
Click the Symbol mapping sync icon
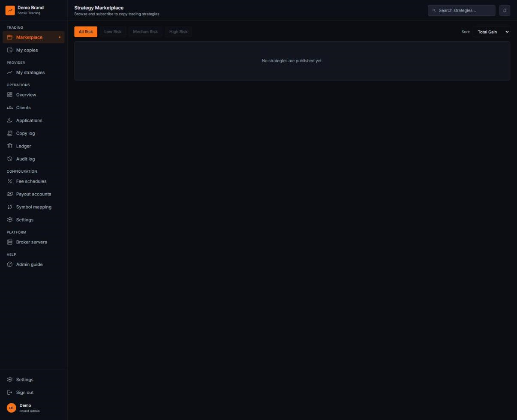click(10, 207)
